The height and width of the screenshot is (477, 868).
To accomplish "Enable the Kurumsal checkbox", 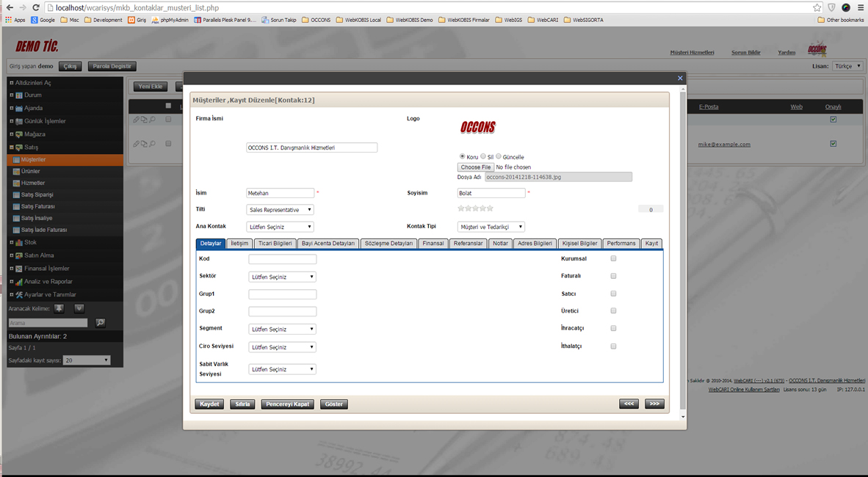I will coord(613,258).
